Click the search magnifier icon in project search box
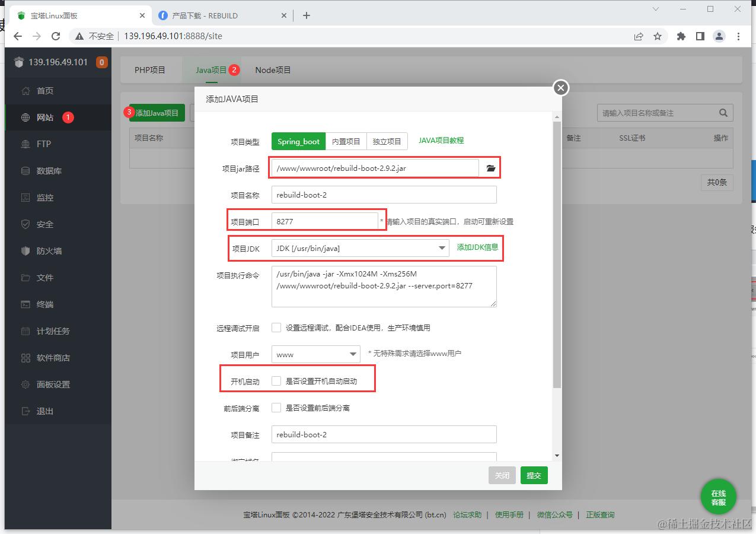The image size is (756, 534). [723, 112]
